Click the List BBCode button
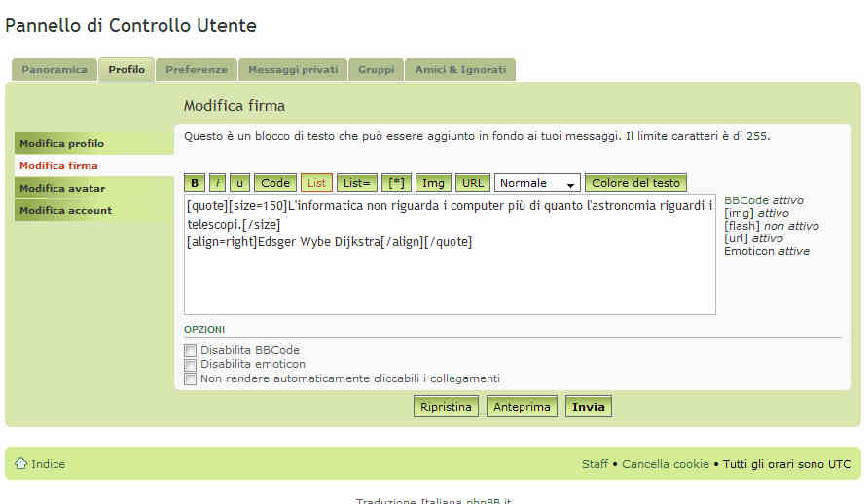 coord(316,183)
